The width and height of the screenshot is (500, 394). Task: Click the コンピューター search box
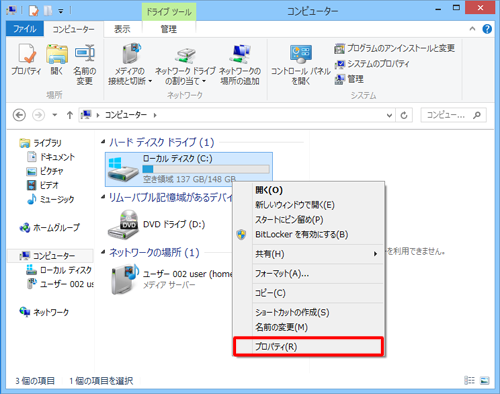pos(453,115)
